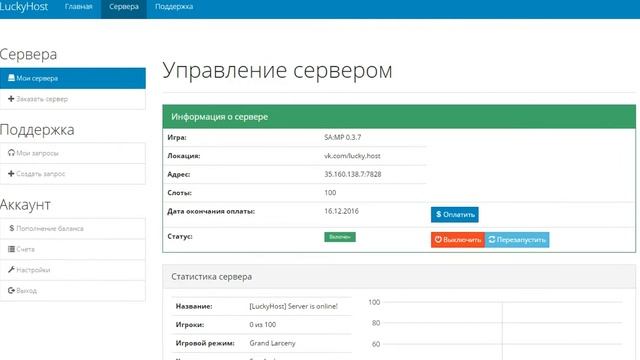
Task: Open Создать запрос in the sidebar
Action: [x=73, y=174]
